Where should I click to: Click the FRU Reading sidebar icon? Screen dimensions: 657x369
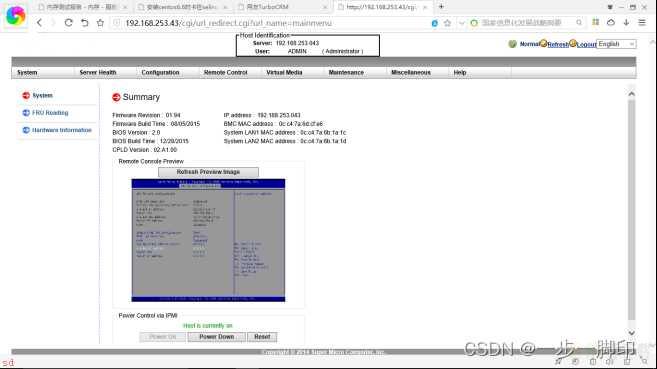click(26, 113)
